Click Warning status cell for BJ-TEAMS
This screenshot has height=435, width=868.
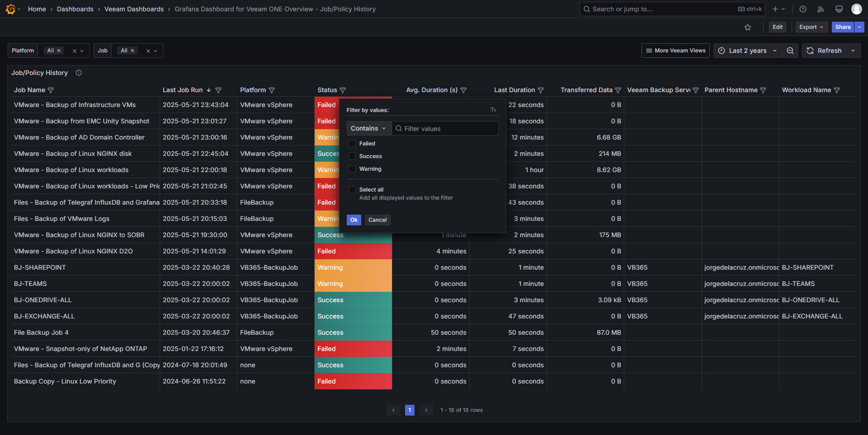coord(353,284)
